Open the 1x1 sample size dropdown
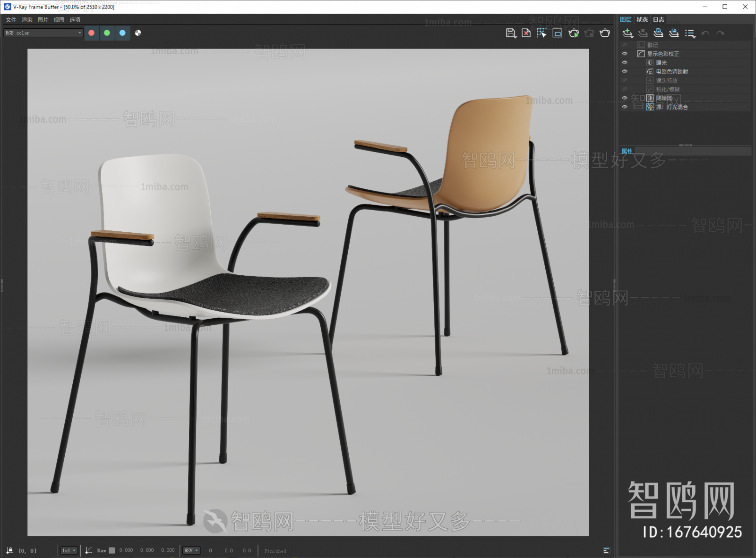756x558 pixels. click(69, 550)
